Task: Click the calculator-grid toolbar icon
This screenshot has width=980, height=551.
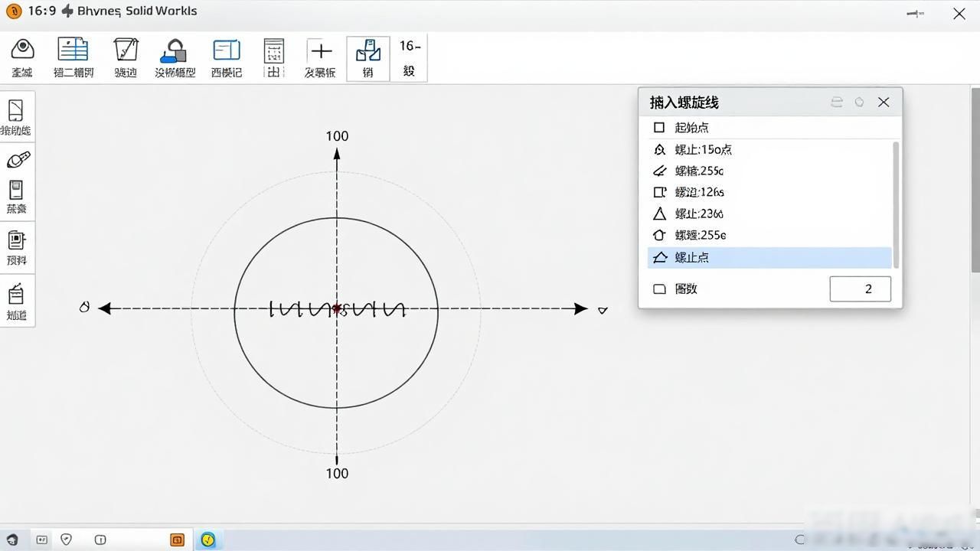Action: (x=273, y=51)
